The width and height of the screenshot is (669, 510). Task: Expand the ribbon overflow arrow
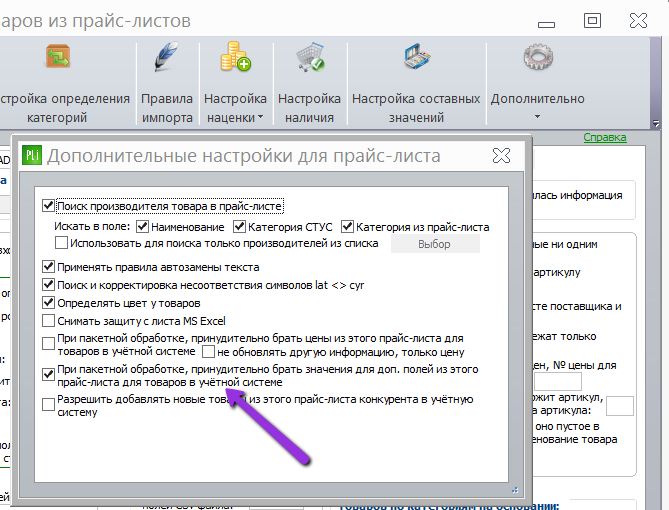[656, 124]
